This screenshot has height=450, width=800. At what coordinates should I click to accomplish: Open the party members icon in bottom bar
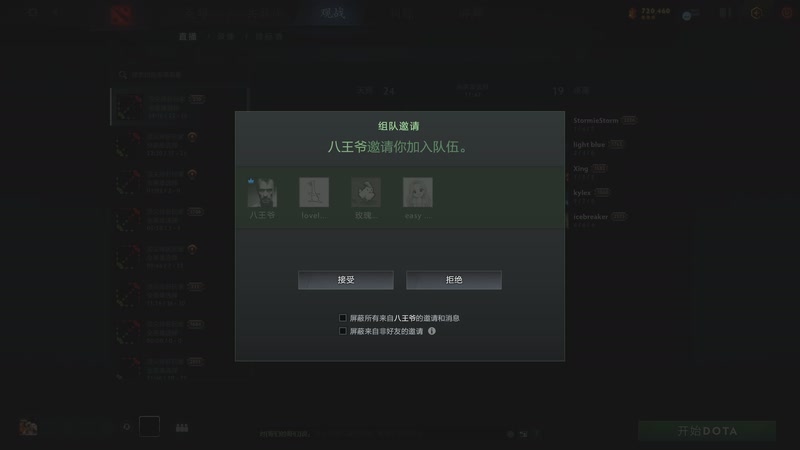tap(182, 428)
